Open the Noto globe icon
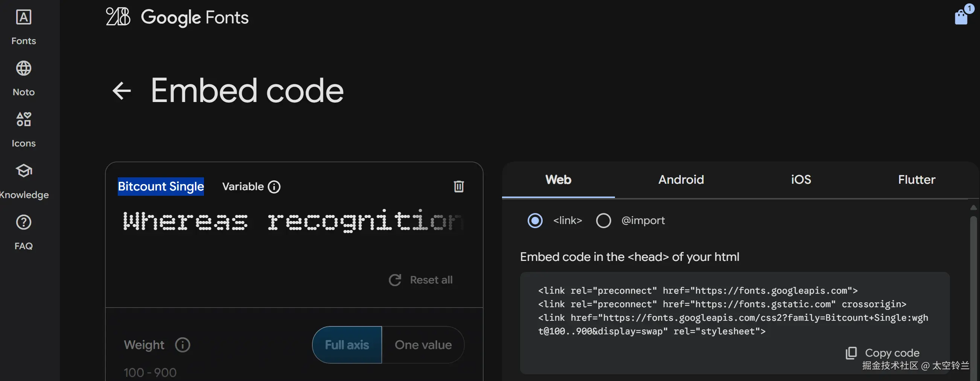This screenshot has height=381, width=980. 24,69
